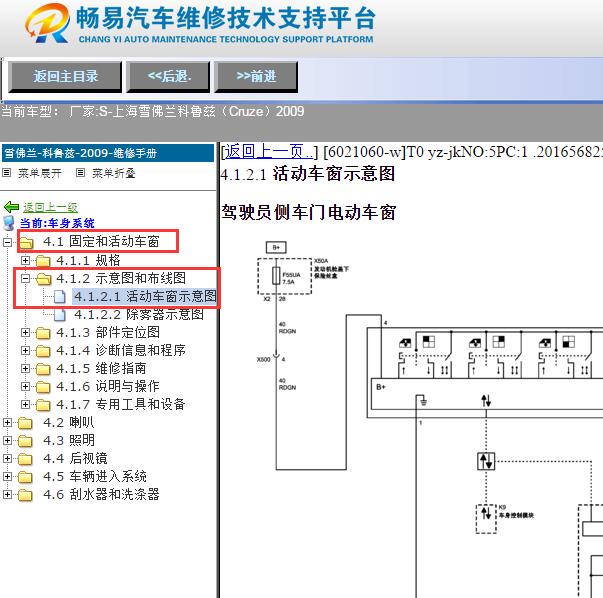Click folder icon of 4.1.1 规格

click(43, 261)
